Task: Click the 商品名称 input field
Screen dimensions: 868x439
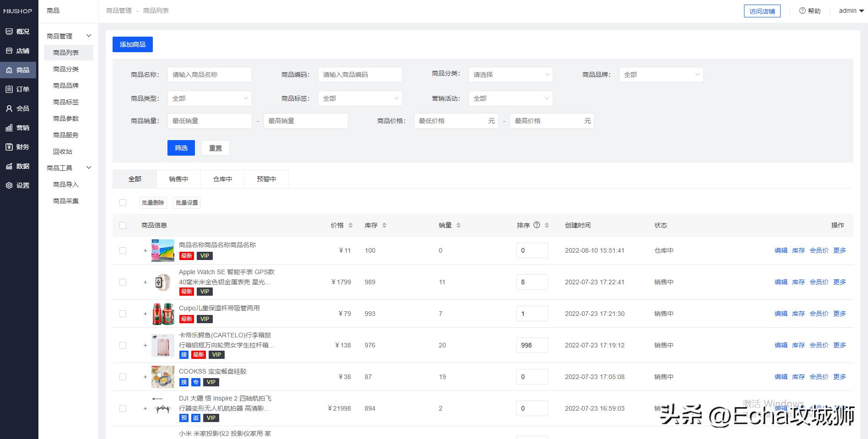Action: [210, 75]
